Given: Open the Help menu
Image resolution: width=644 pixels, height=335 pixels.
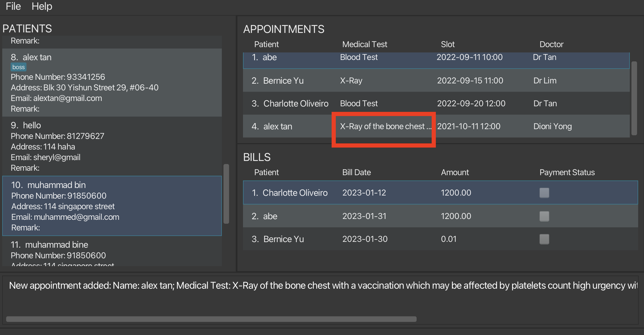Looking at the screenshot, I should click(42, 6).
